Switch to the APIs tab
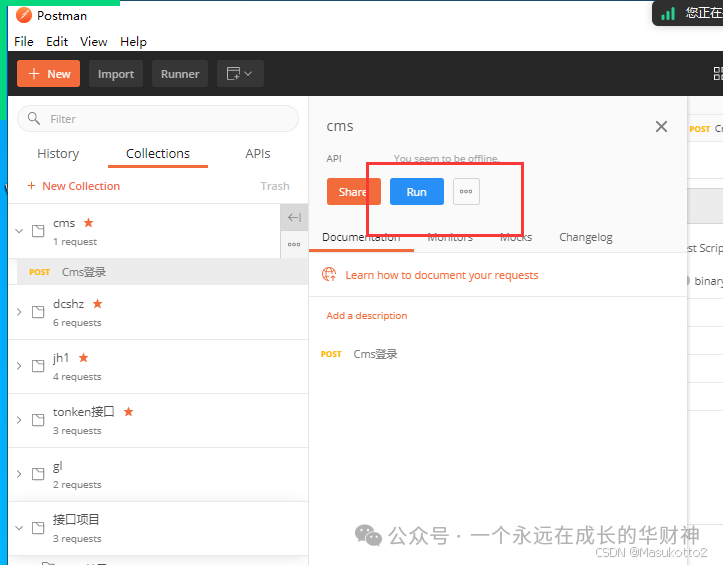723x565 pixels. click(x=258, y=154)
